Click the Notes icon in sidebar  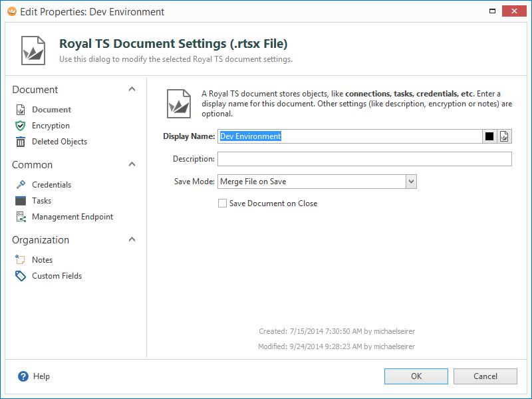pyautogui.click(x=20, y=260)
